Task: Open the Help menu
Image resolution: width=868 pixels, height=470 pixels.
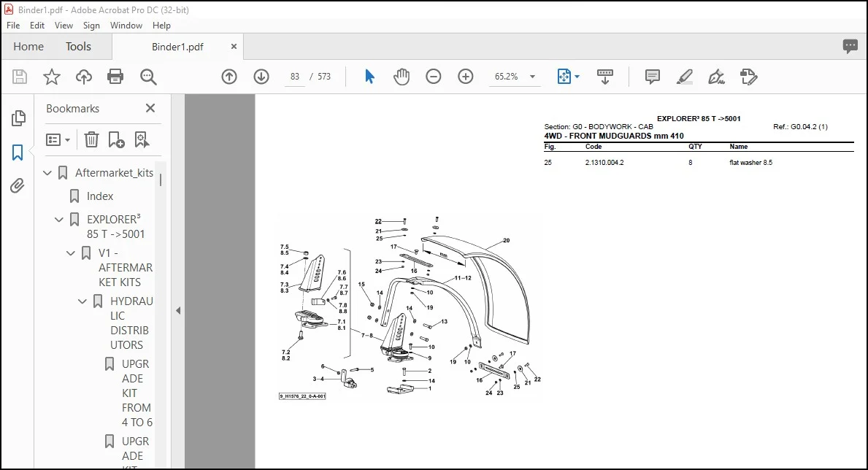Action: click(161, 26)
